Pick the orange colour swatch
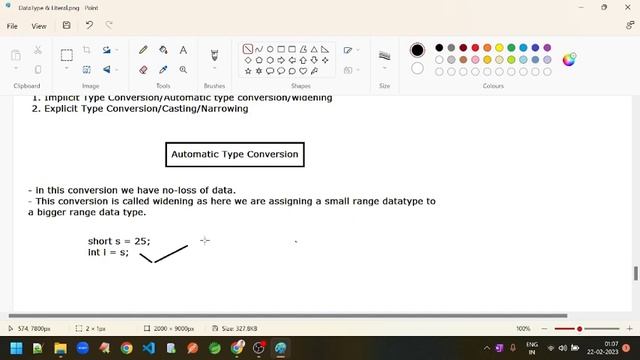 [x=487, y=48]
